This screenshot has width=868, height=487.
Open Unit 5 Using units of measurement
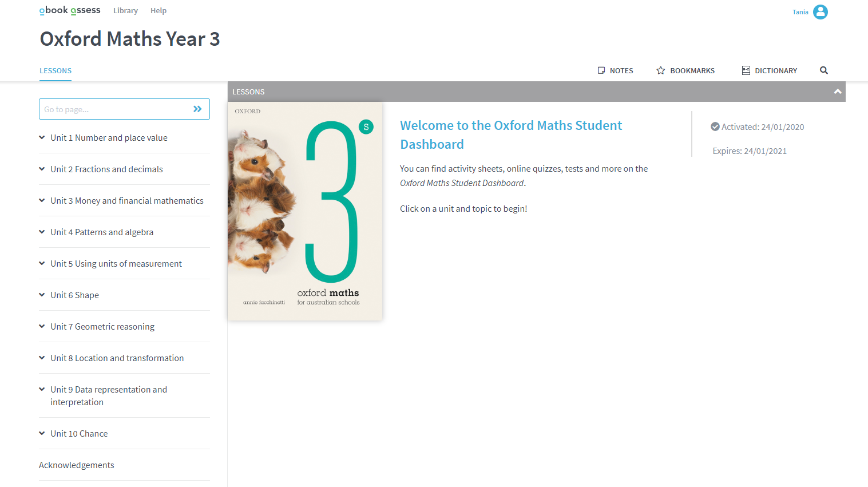pos(116,263)
